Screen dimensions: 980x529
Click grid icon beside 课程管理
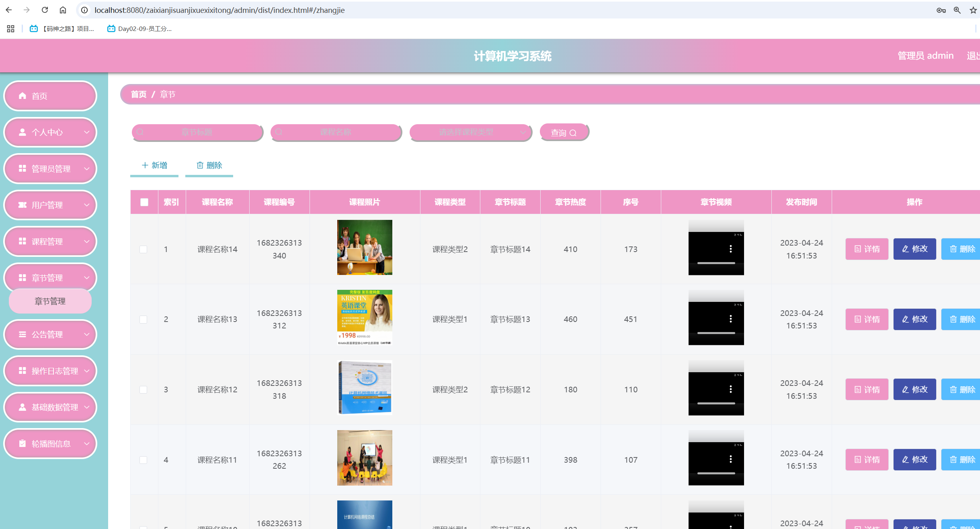[x=23, y=241]
